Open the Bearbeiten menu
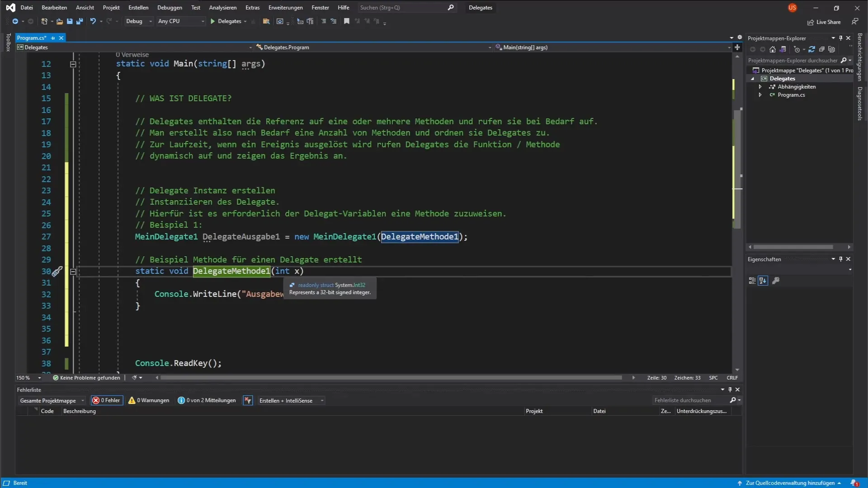The width and height of the screenshot is (868, 488). [54, 8]
